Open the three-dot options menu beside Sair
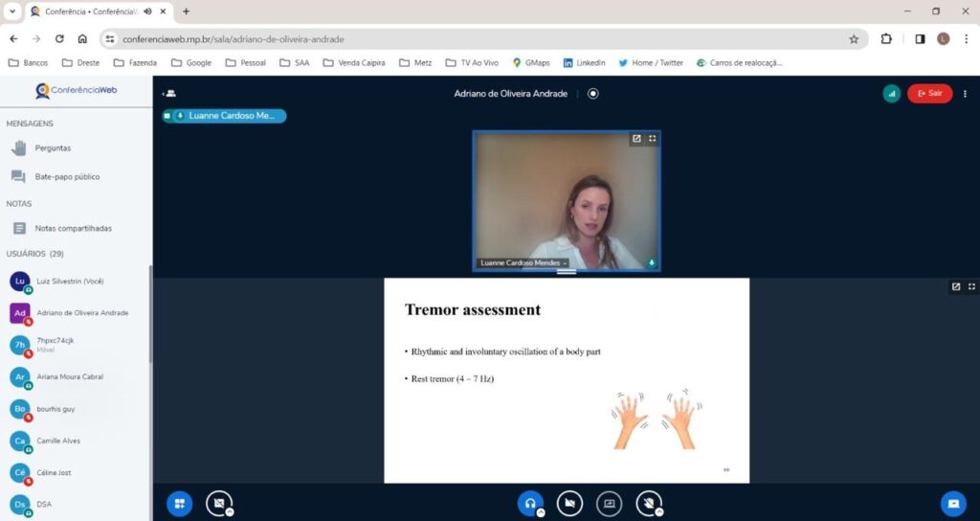Screen dimensions: 980x521 click(965, 94)
